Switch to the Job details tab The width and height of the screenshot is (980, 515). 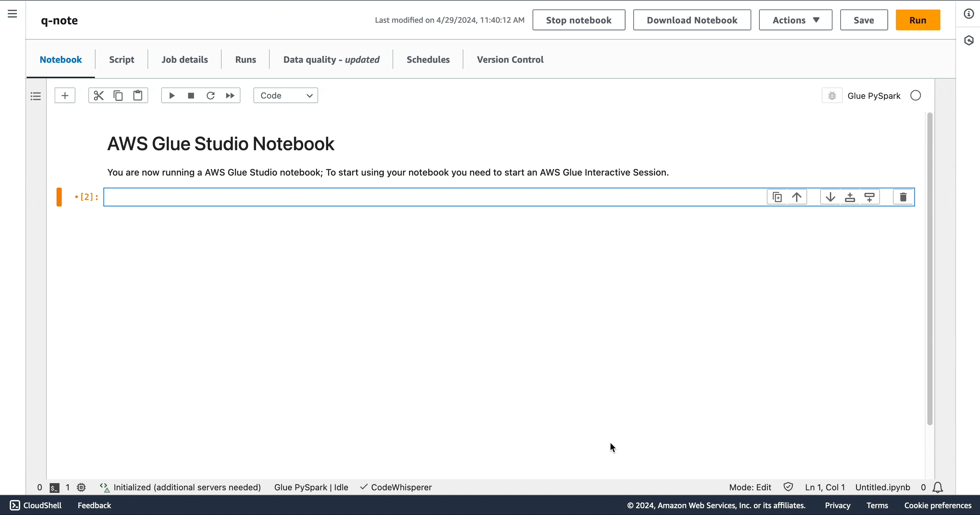click(185, 60)
